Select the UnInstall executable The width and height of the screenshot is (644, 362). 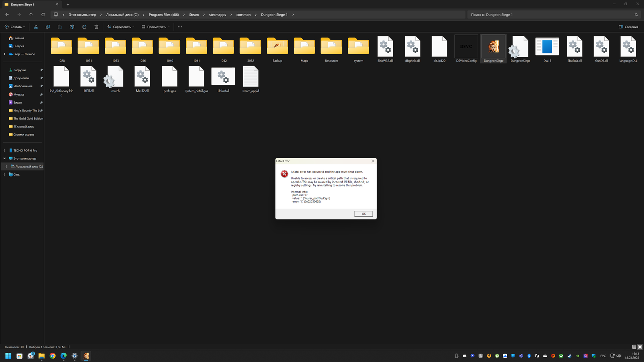[223, 79]
